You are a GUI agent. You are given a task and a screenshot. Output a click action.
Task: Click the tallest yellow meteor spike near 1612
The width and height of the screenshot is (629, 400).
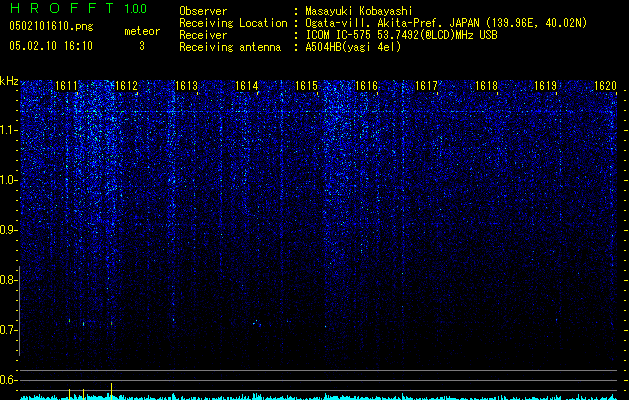point(112,391)
